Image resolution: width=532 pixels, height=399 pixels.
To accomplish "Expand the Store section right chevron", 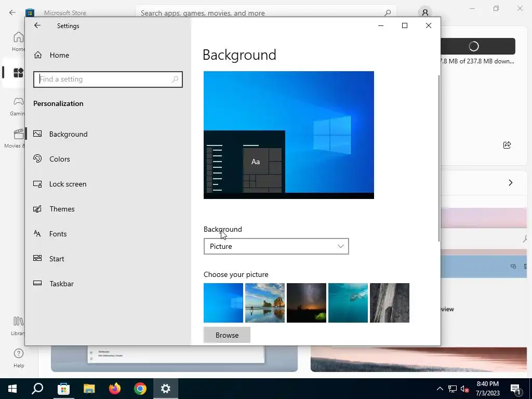I will coord(511,183).
